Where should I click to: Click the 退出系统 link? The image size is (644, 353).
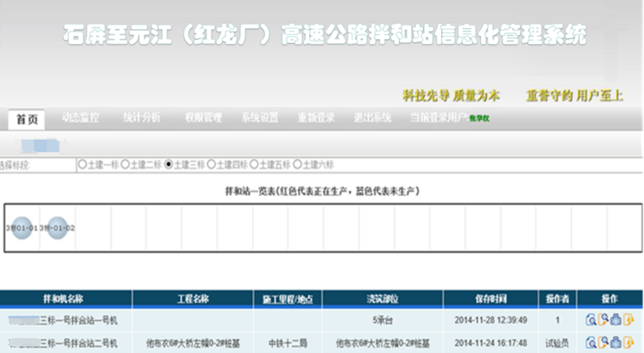[x=372, y=118]
